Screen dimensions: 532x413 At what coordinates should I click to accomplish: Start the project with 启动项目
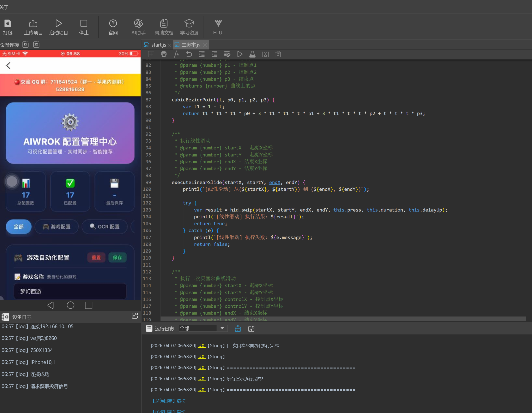(x=59, y=24)
